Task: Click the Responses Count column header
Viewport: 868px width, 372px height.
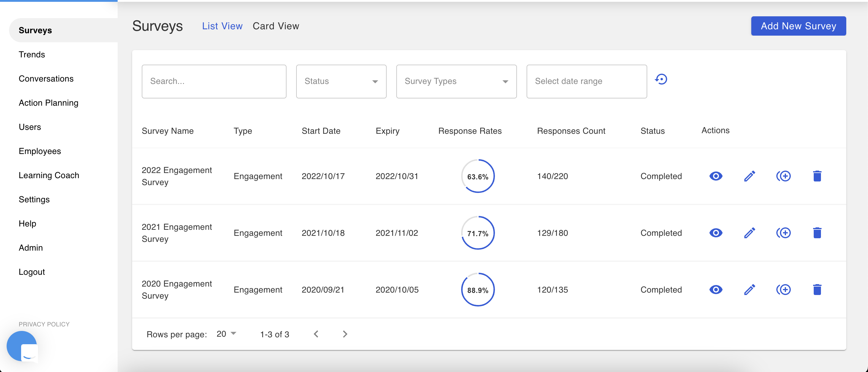Action: coord(571,131)
